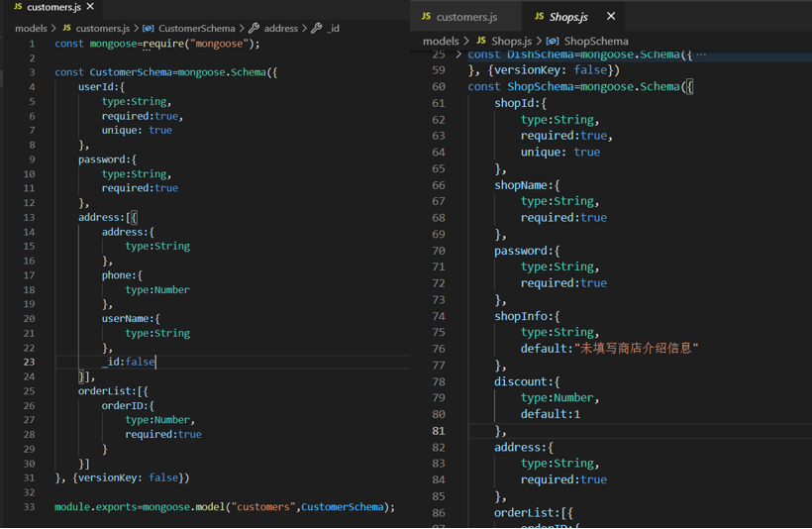This screenshot has width=812, height=529.
Task: Click 'password:{' in Shops.js line 70
Action: pos(527,251)
